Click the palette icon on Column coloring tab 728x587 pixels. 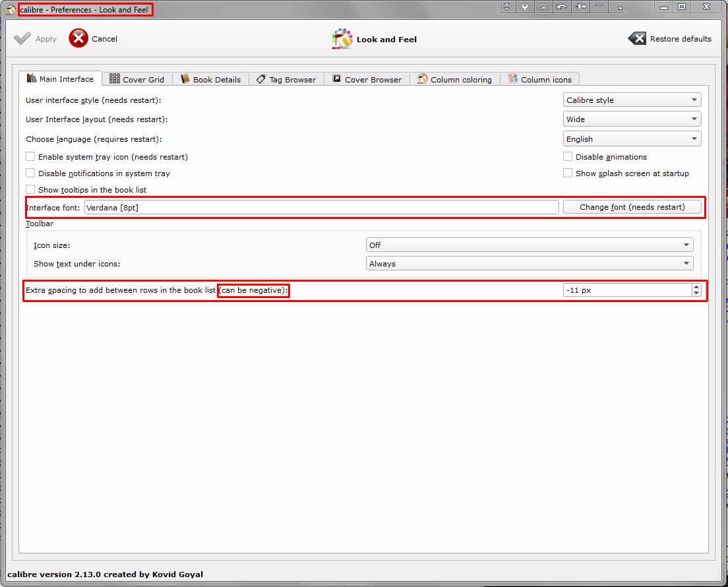422,78
